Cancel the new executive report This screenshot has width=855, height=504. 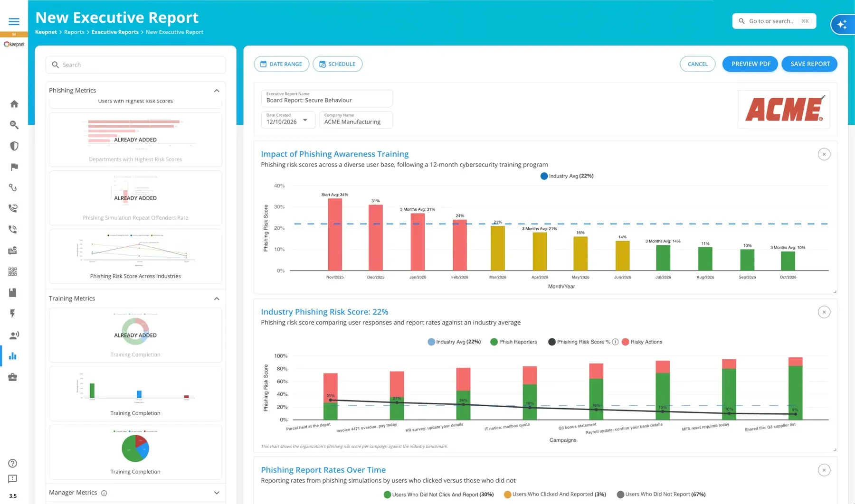click(697, 64)
